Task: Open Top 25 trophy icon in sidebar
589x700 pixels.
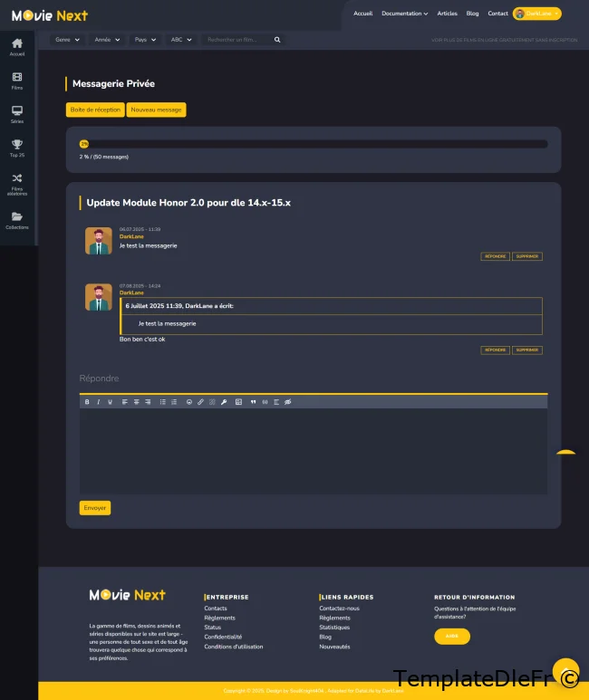Action: [x=17, y=148]
